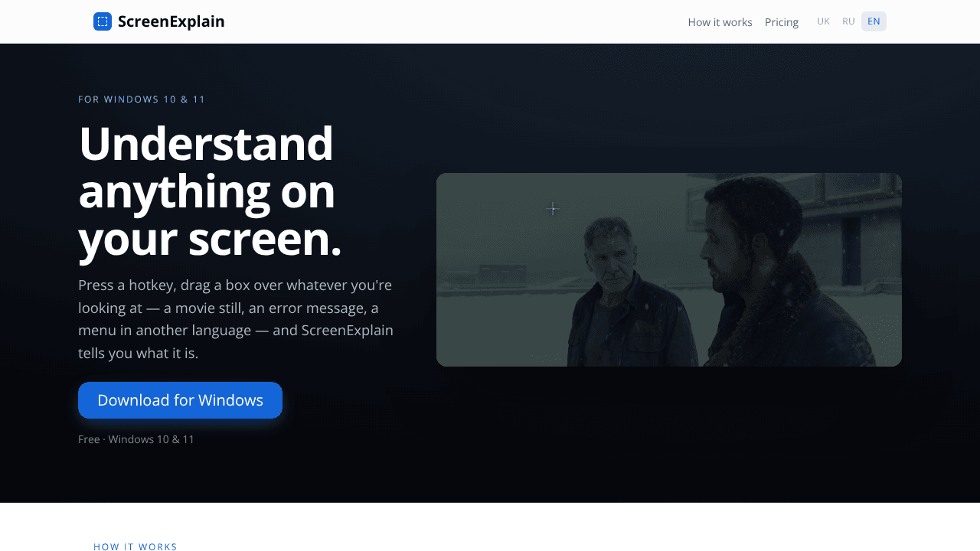980x551 pixels.
Task: Click the 'Understand anything on your screen.' headline
Action: 210,191
